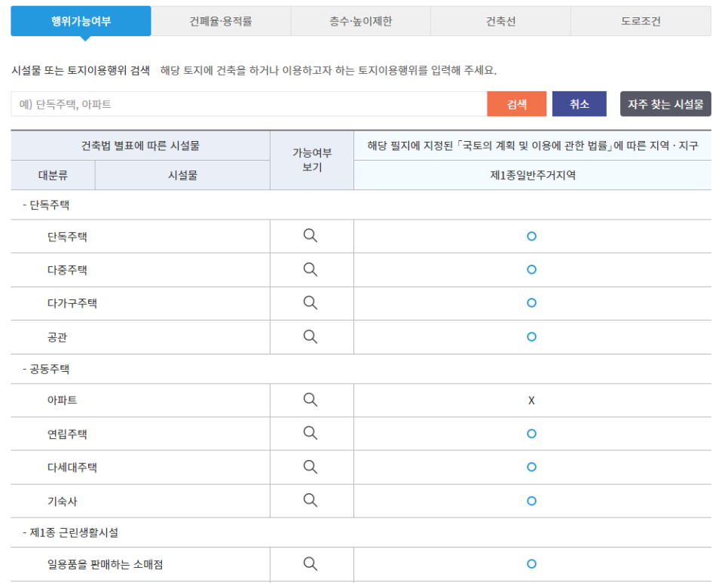Click the 시설물 column header
The image size is (728, 583).
[x=182, y=175]
